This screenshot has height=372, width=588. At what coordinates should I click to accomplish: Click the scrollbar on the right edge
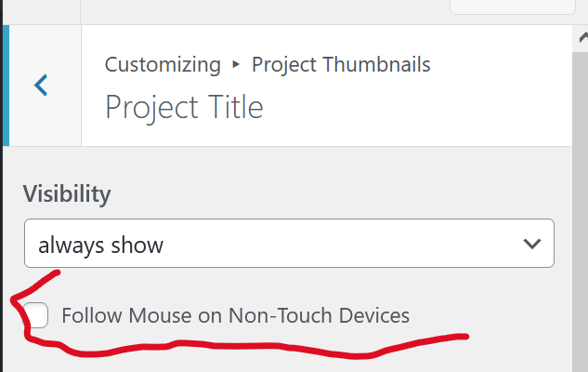(x=580, y=186)
